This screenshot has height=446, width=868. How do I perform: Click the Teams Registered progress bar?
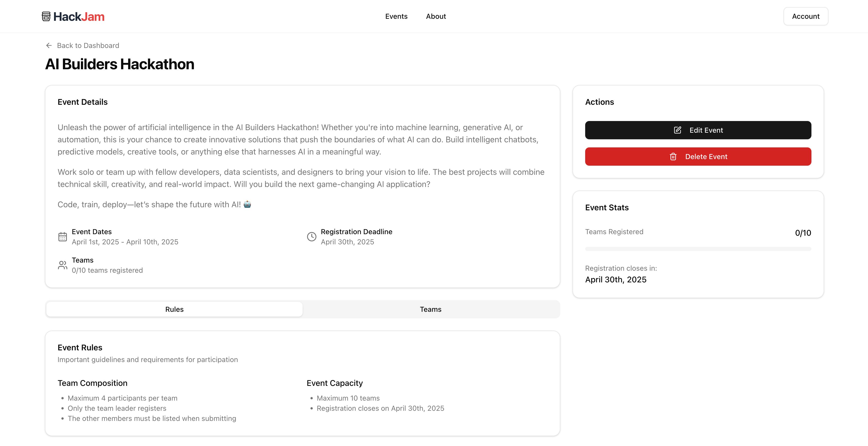pyautogui.click(x=698, y=249)
